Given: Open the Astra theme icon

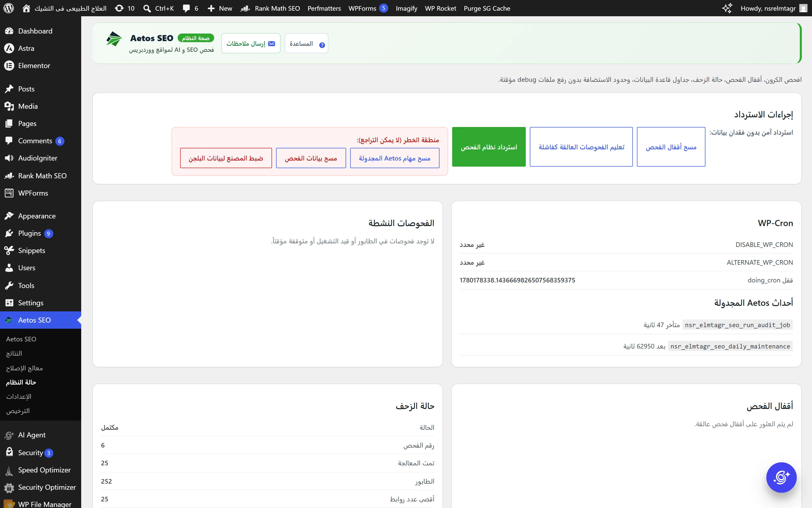Looking at the screenshot, I should (9, 48).
